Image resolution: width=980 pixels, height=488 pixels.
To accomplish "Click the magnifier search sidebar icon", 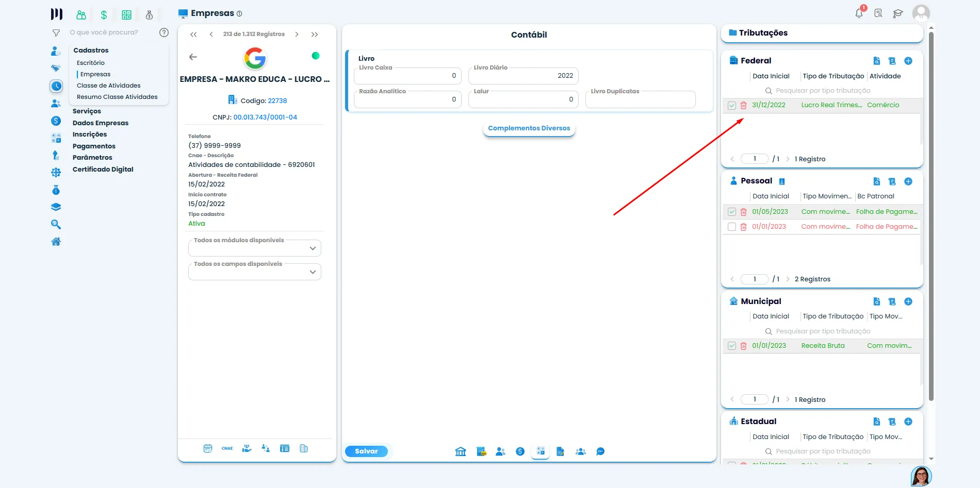I will tap(56, 224).
